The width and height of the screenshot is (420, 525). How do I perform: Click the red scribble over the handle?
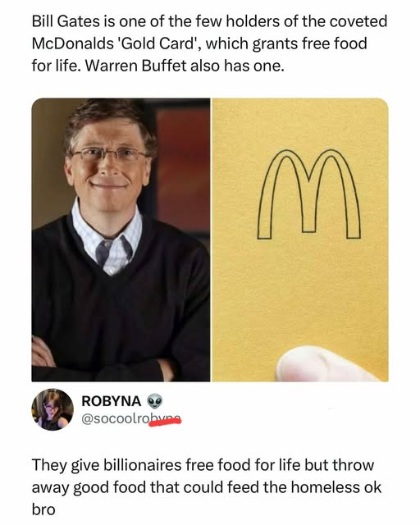[x=165, y=422]
